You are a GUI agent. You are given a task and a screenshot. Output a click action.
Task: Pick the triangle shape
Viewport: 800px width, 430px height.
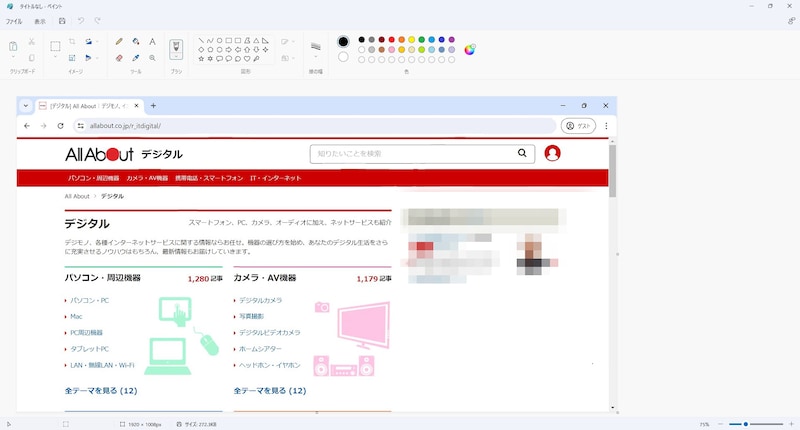coord(256,40)
